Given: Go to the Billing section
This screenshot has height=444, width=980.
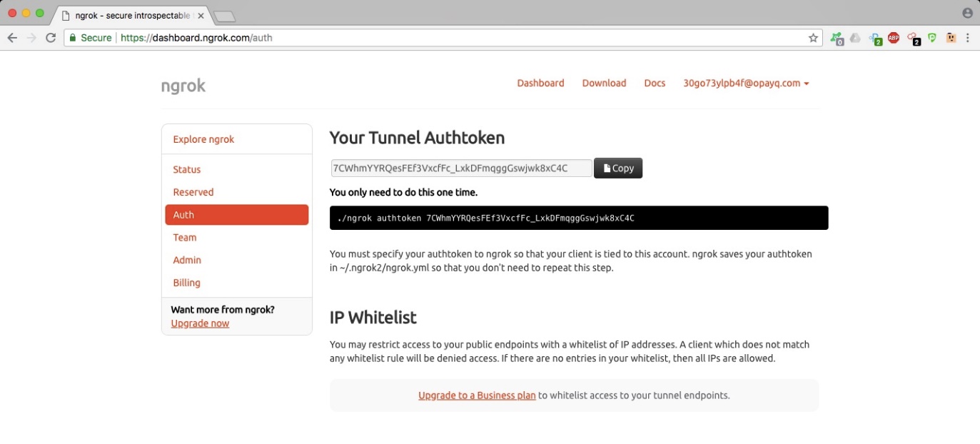Looking at the screenshot, I should point(187,283).
